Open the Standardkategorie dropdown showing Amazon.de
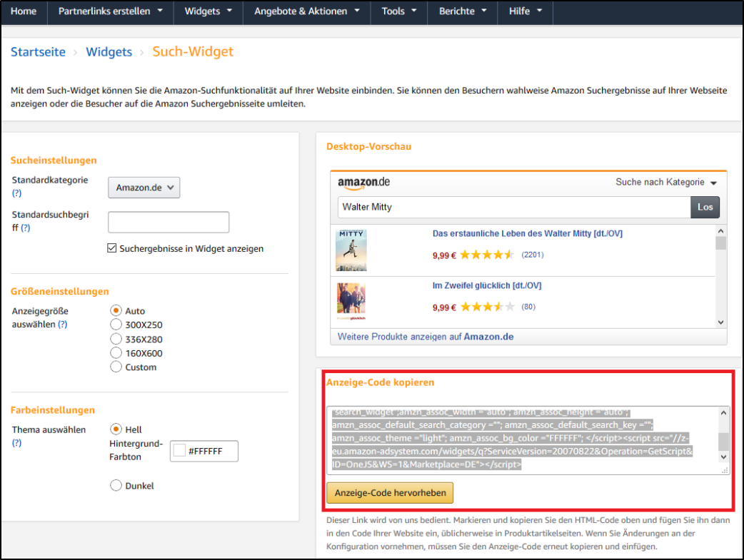744x560 pixels. 144,187
